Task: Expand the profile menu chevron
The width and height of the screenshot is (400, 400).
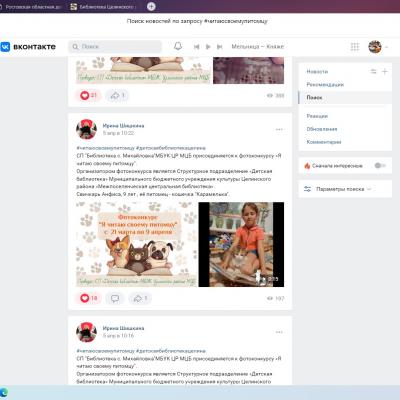Action: 386,47
